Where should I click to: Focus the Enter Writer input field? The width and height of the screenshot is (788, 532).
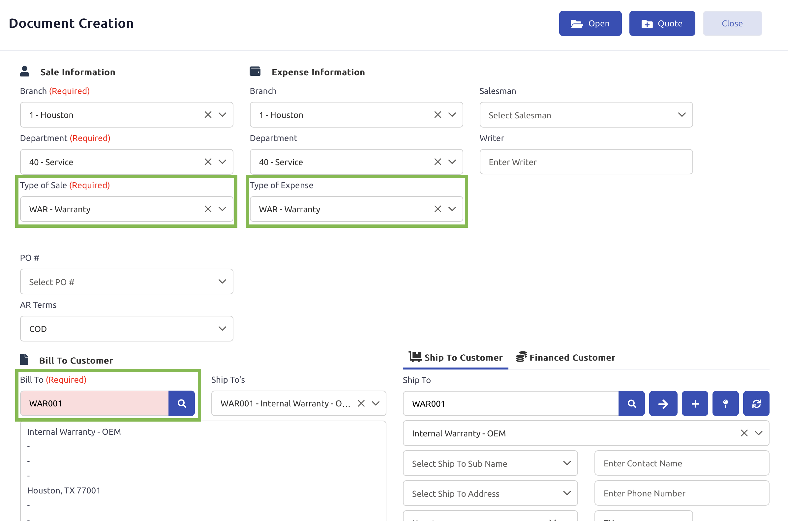coord(586,162)
